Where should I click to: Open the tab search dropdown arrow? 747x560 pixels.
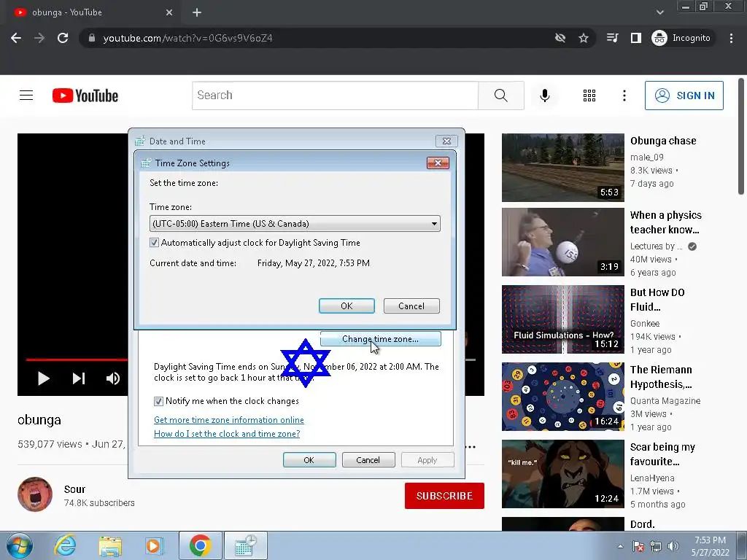click(659, 12)
